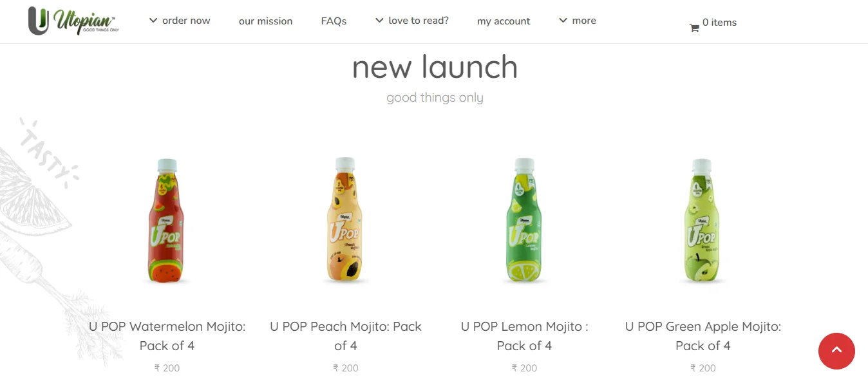Go to the FAQs page

coord(334,21)
